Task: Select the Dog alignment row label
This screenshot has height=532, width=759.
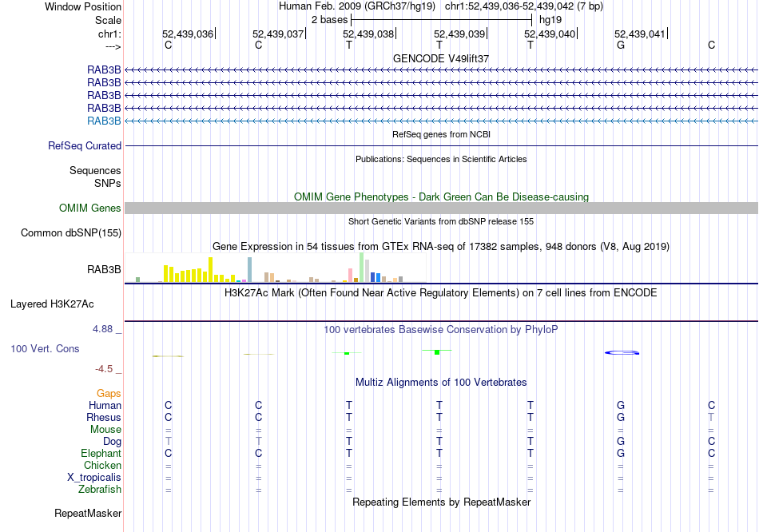Action: point(112,442)
